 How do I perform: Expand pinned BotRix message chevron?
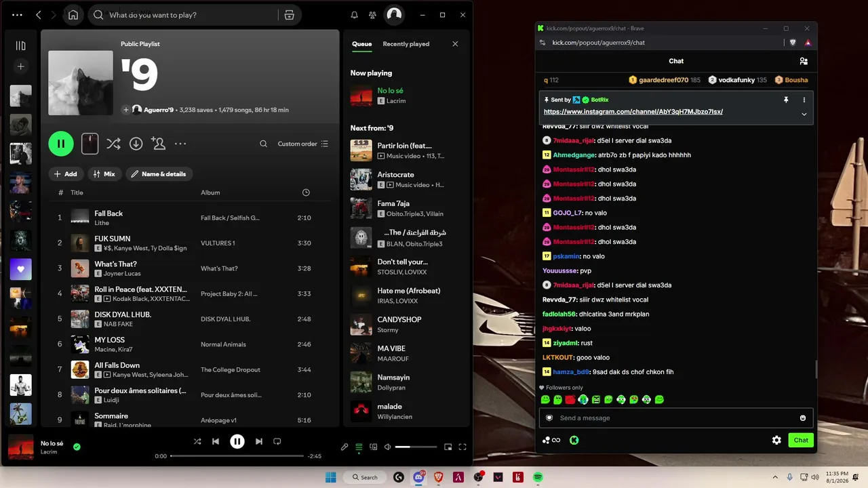[x=804, y=114]
